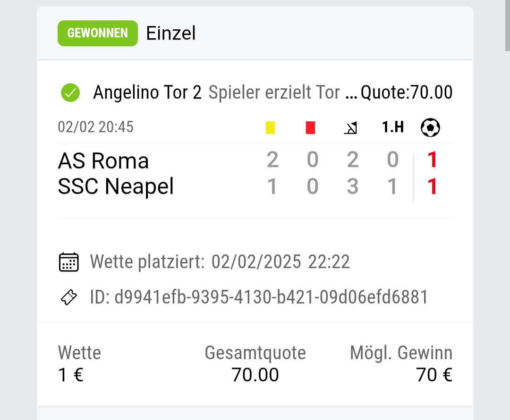Screen dimensions: 510x420
Task: Select the Angelino Tor 2 selection
Action: click(x=147, y=92)
